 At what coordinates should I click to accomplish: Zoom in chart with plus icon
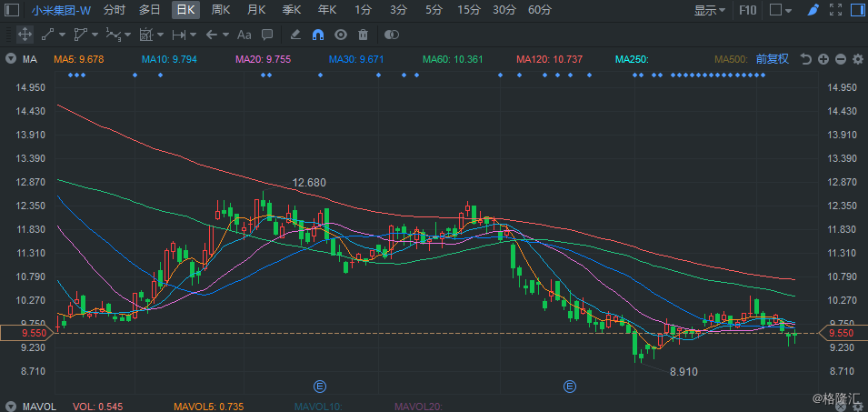823,59
